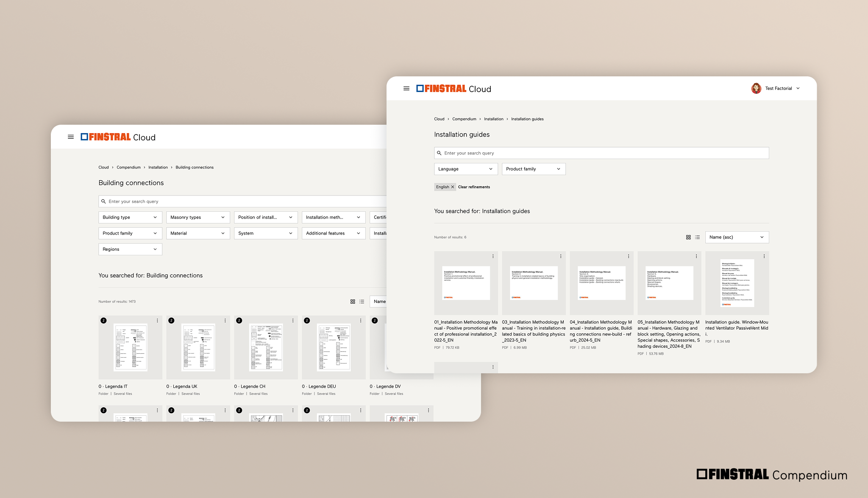This screenshot has height=498, width=868.
Task: Open the Position of install... filter dropdown
Action: [266, 217]
